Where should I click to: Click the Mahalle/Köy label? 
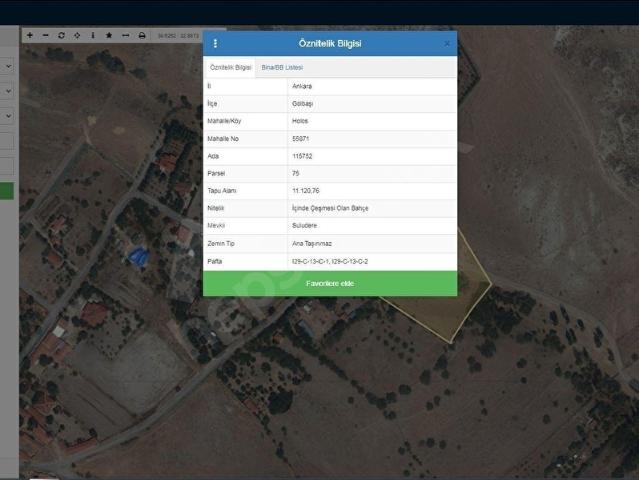(x=224, y=121)
